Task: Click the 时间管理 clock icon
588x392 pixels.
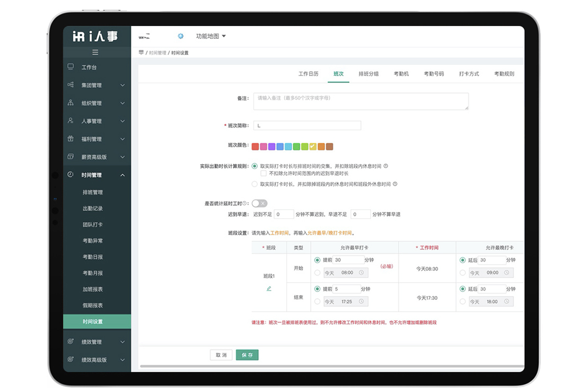Action: point(71,174)
